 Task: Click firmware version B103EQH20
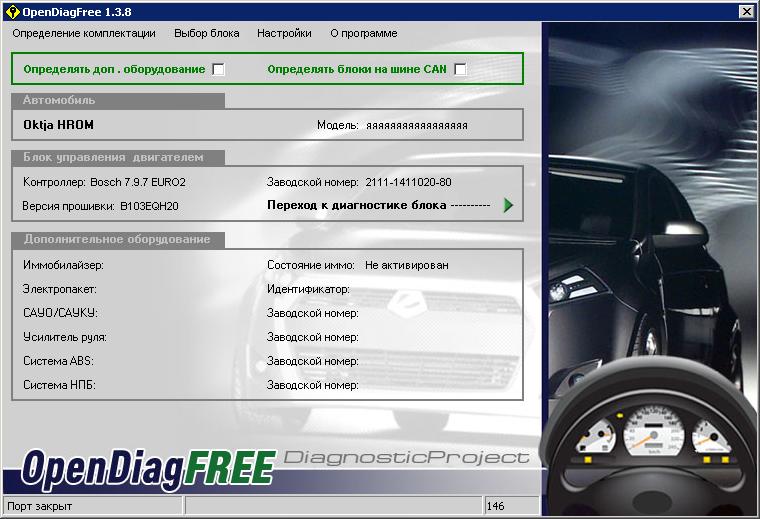point(149,206)
